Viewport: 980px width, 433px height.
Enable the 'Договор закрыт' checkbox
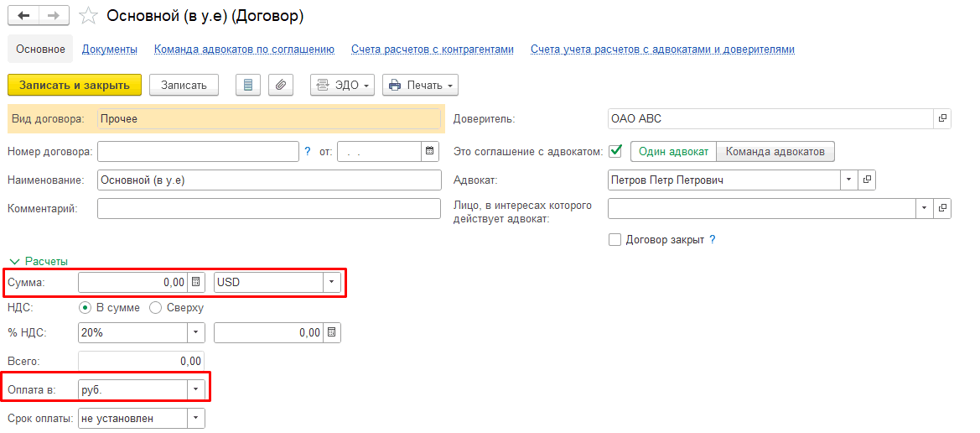coord(615,240)
